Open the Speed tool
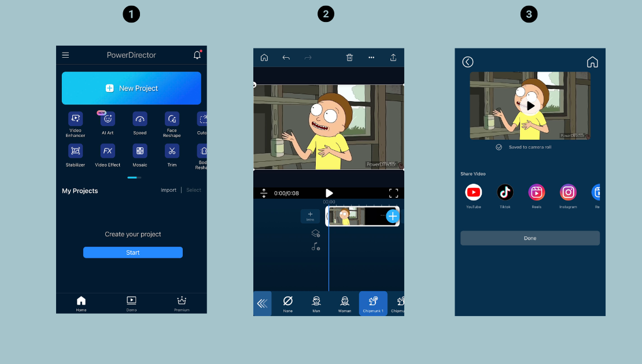 (x=139, y=124)
